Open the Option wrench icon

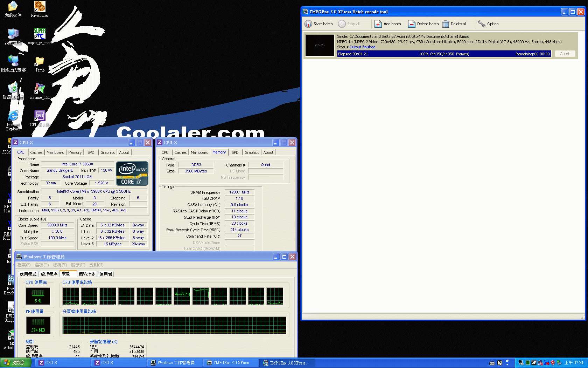point(482,24)
